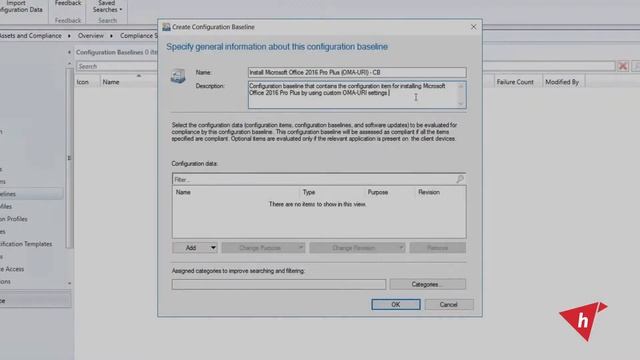Select the highlighted Baselines tree item
This screenshot has height=360, width=640.
click(31, 194)
